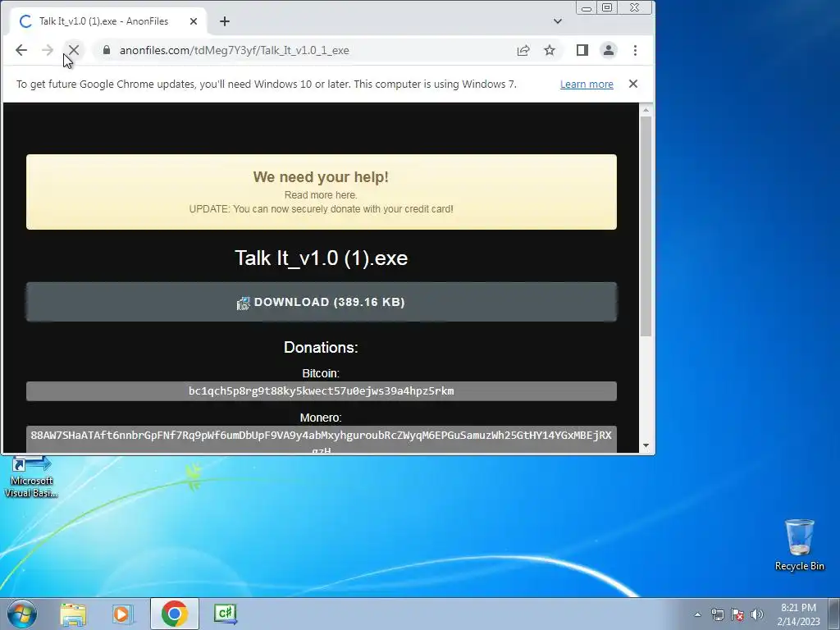This screenshot has height=630, width=840.
Task: Stop loading the page
Action: pyautogui.click(x=74, y=50)
